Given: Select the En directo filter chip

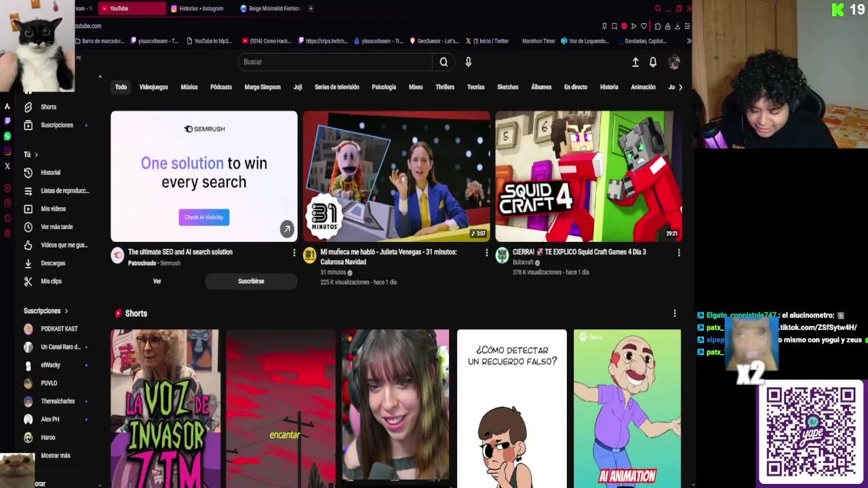Looking at the screenshot, I should point(576,87).
